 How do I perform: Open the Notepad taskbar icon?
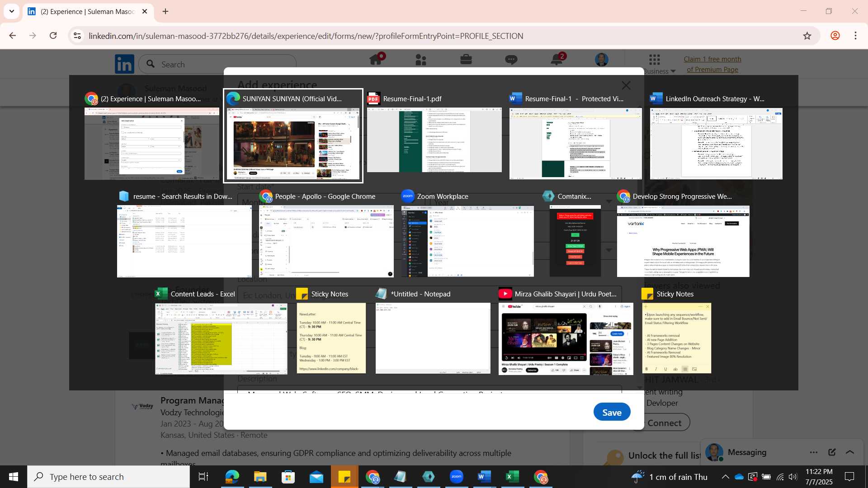(x=400, y=477)
